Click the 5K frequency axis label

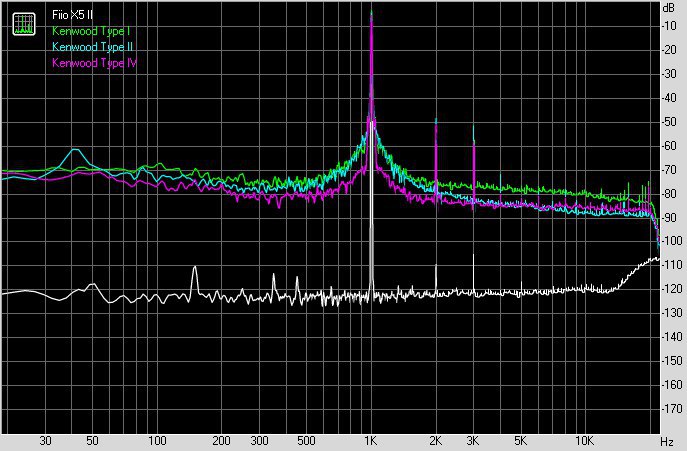[x=520, y=440]
